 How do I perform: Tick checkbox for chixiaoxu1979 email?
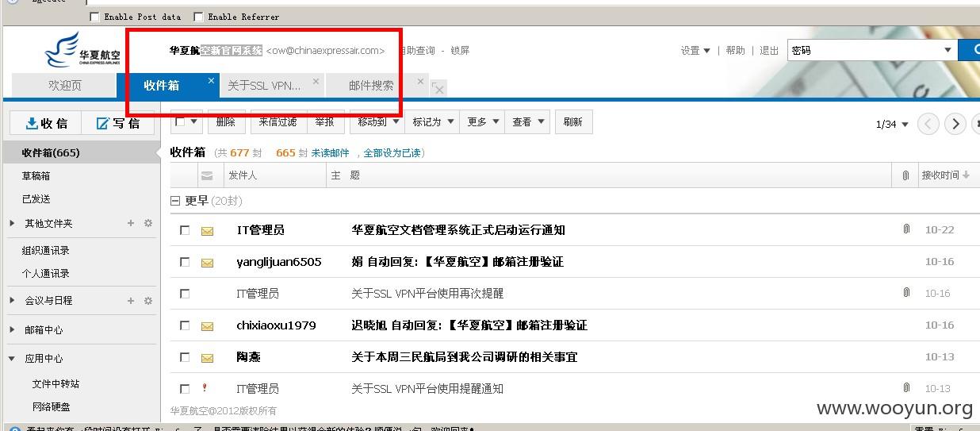click(x=185, y=325)
